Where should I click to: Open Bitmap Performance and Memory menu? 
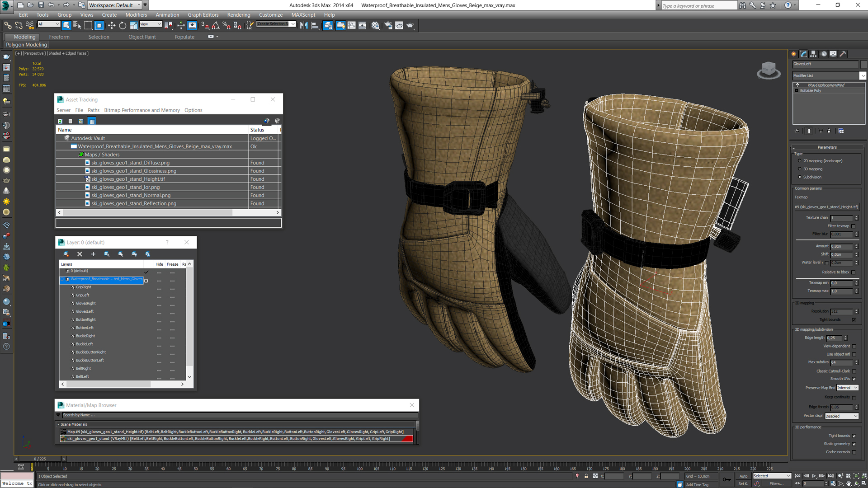pos(142,110)
